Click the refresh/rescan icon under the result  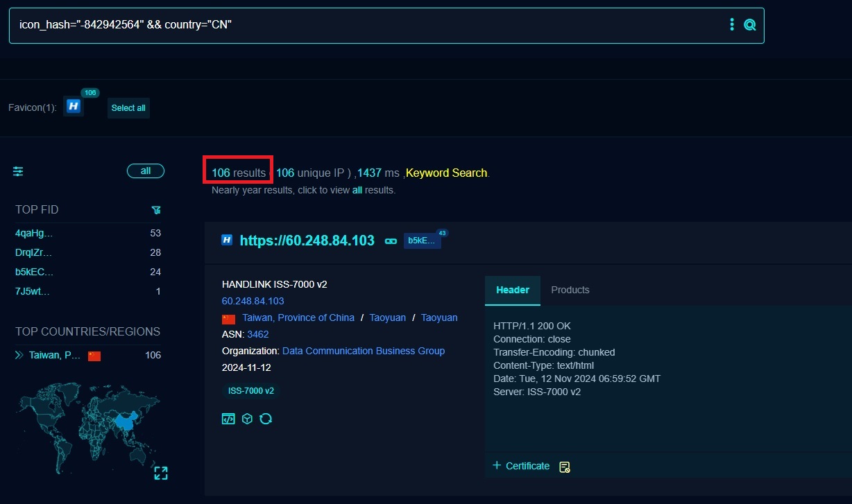(265, 419)
